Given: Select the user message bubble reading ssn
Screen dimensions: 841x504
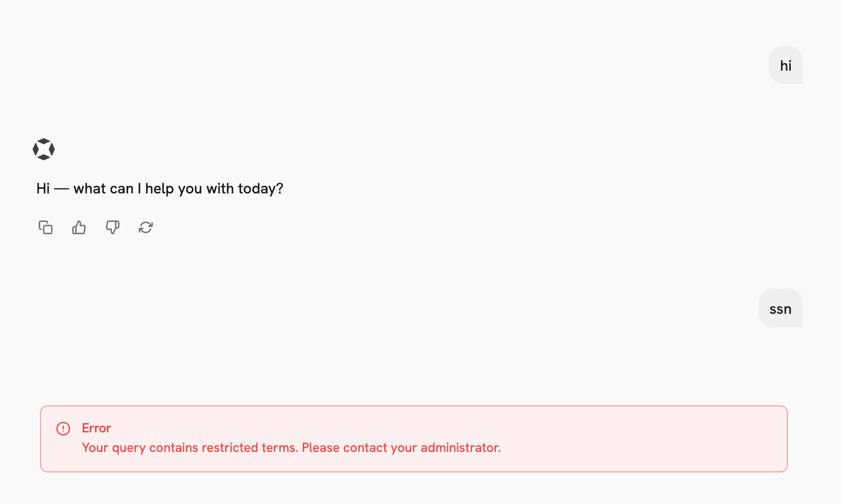Looking at the screenshot, I should 780,308.
